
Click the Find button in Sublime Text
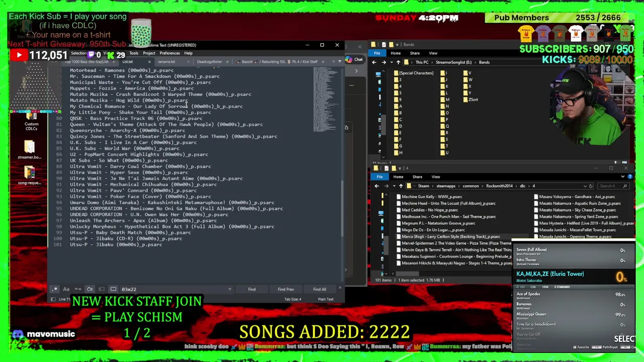click(252, 289)
